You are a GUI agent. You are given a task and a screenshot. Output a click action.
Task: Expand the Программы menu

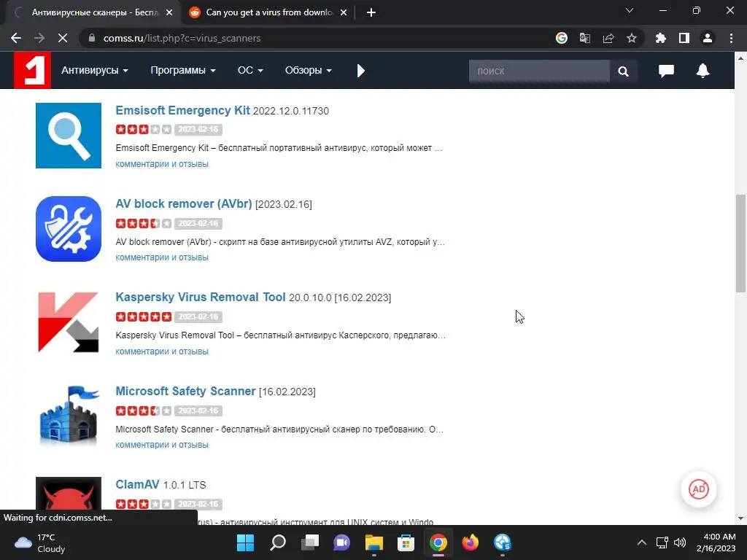pos(183,71)
